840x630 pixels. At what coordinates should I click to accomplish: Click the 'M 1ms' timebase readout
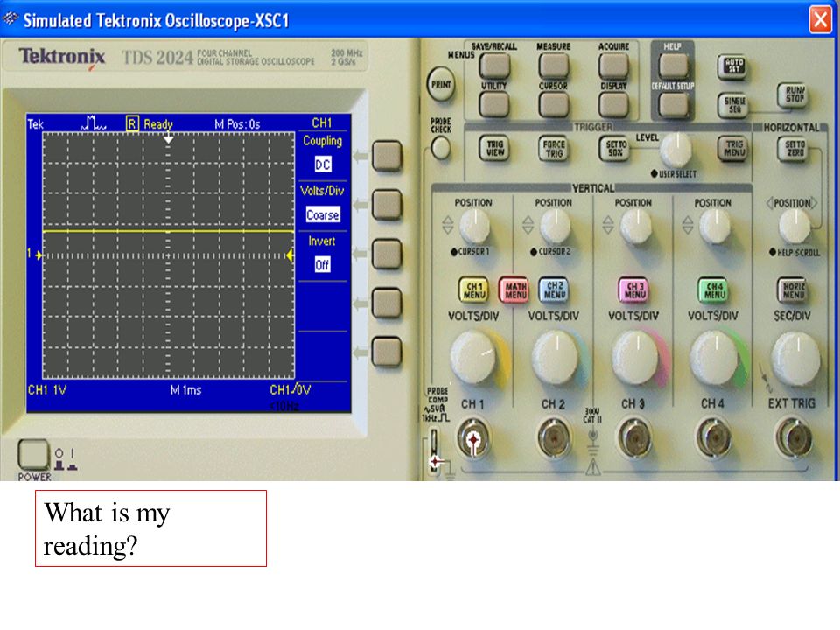click(185, 390)
